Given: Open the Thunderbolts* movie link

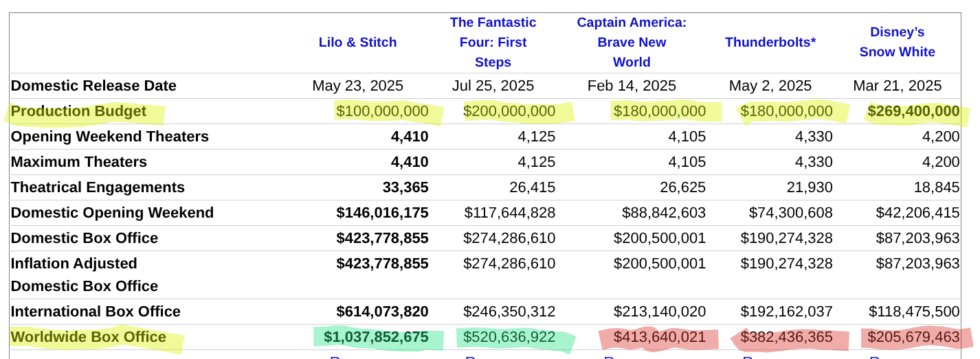Looking at the screenshot, I should click(770, 43).
